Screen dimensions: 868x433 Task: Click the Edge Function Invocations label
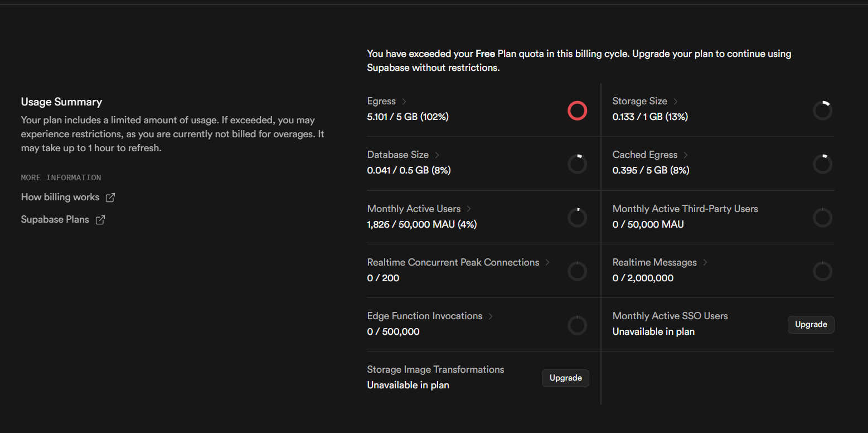click(425, 316)
